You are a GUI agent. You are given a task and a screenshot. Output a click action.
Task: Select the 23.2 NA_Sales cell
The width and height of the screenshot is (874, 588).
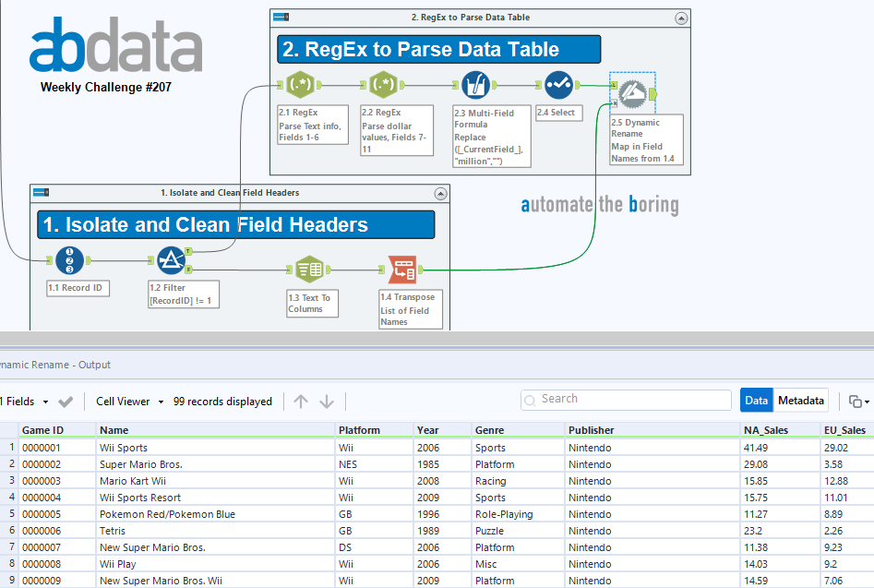[x=781, y=531]
